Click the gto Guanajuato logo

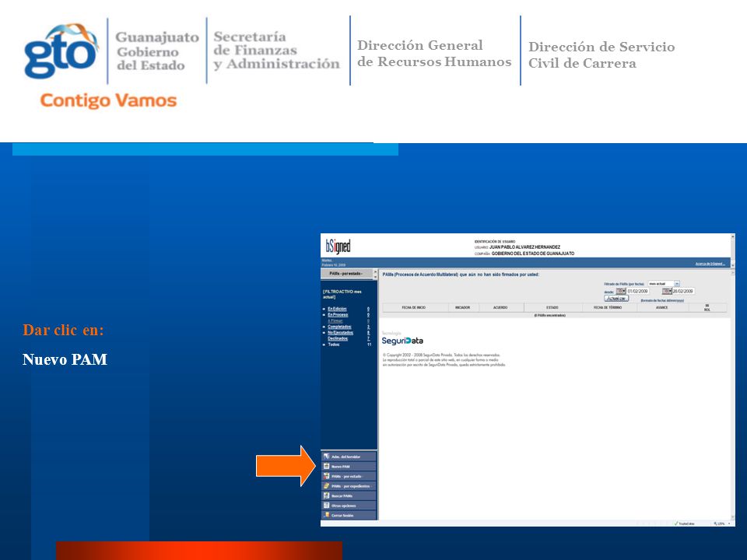(61, 51)
